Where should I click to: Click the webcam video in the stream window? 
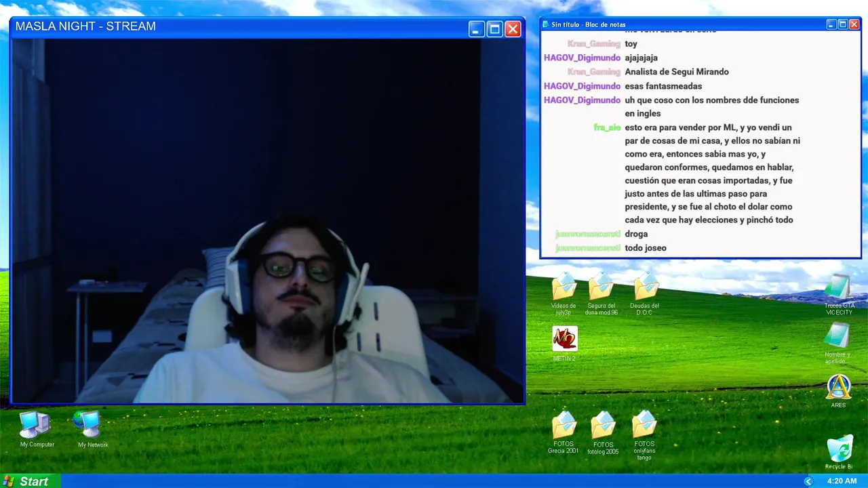pos(267,221)
